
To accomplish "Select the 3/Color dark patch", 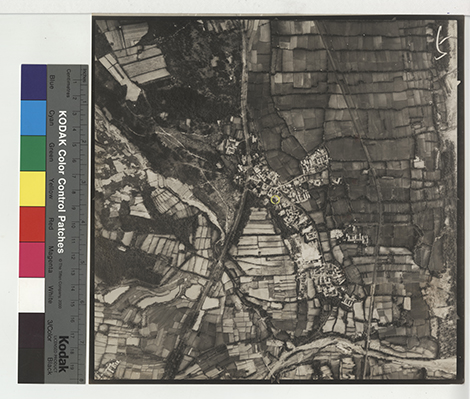I will pyautogui.click(x=31, y=330).
